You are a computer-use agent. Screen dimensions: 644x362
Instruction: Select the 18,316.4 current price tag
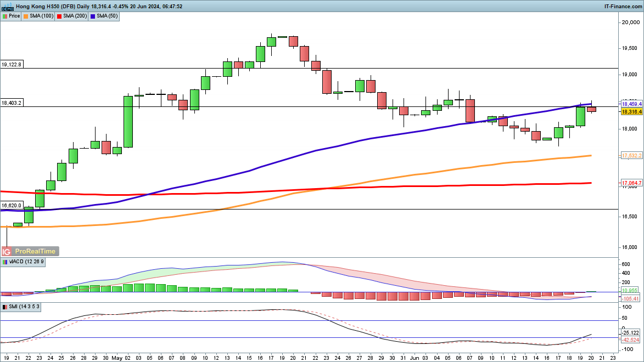pos(631,112)
